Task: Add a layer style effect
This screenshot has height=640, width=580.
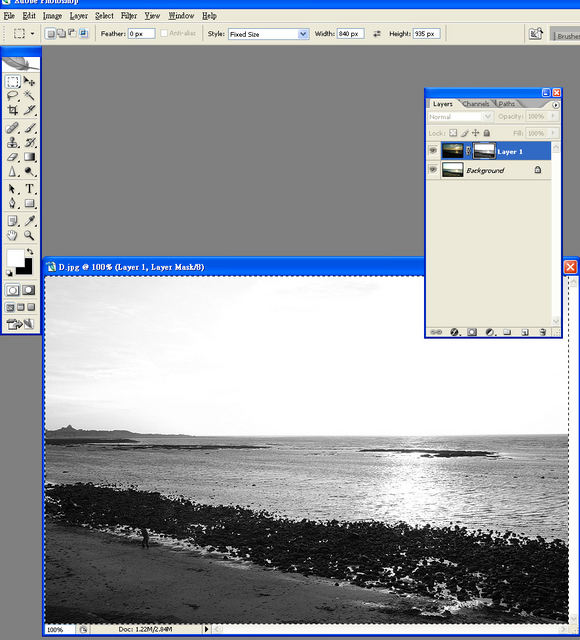Action: click(x=454, y=332)
